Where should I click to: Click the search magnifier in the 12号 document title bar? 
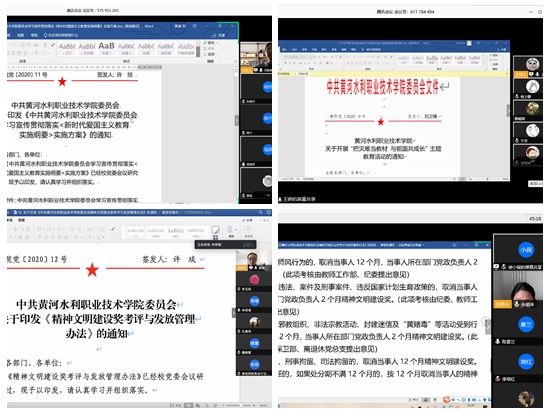[x=261, y=212]
